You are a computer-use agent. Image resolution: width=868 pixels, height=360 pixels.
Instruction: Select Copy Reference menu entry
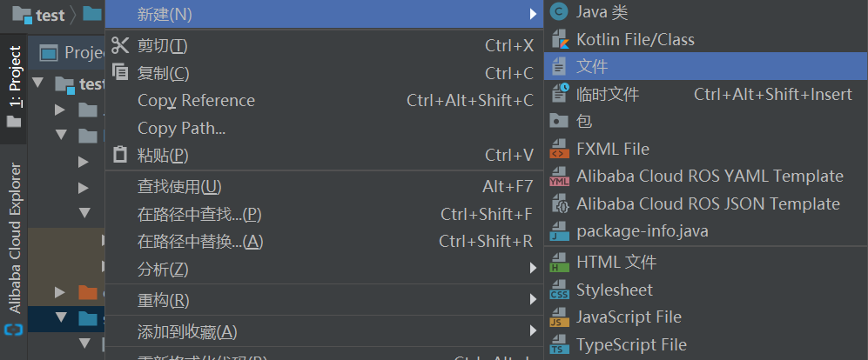coord(325,101)
